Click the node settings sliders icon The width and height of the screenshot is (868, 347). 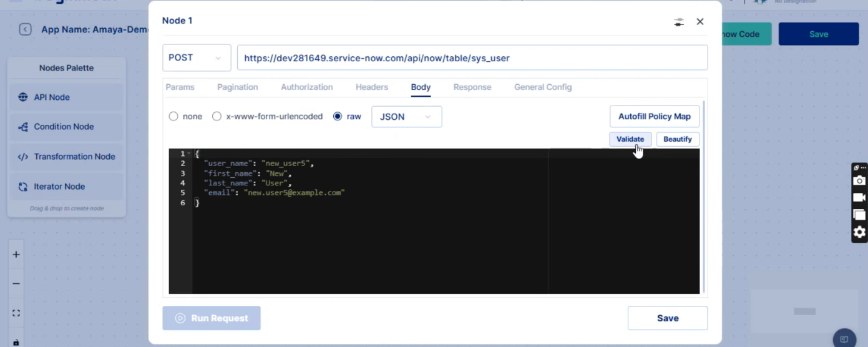(679, 22)
